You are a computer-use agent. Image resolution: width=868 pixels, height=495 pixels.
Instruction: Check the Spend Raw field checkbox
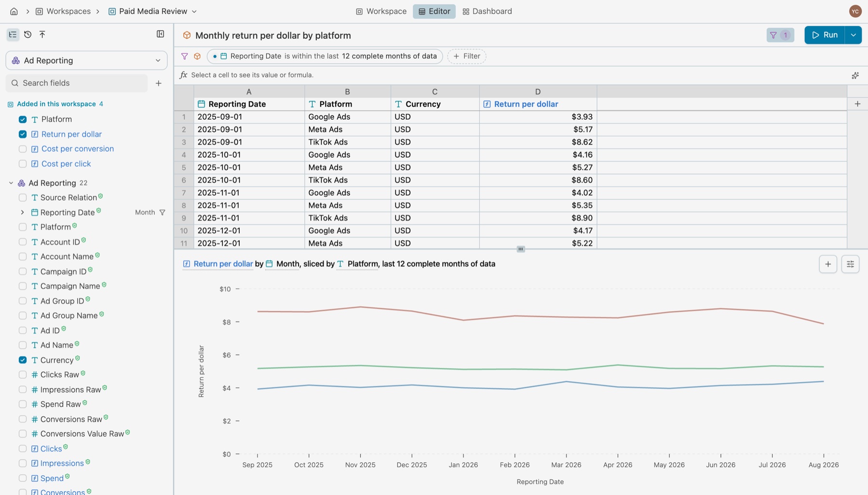click(23, 404)
